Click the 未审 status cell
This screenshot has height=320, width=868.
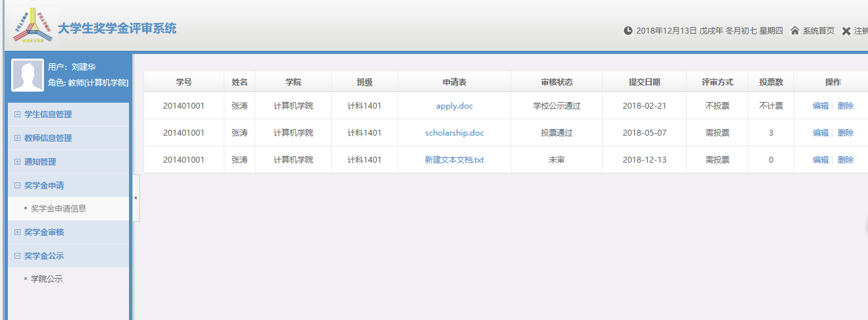557,159
